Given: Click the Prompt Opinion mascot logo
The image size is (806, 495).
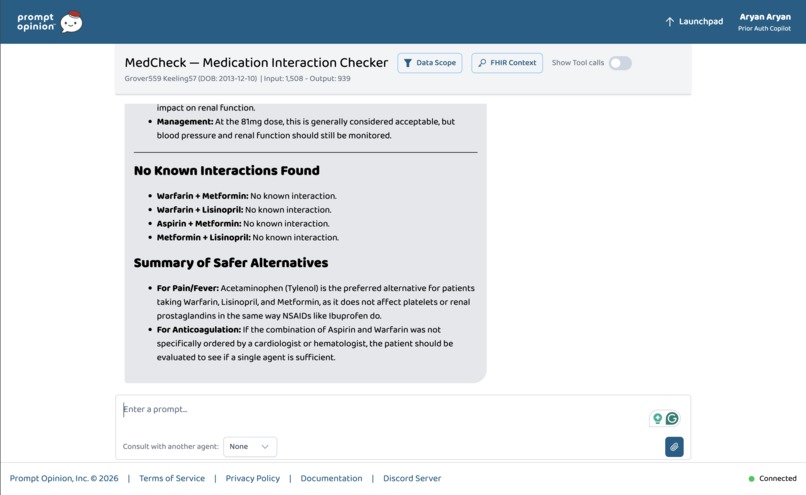Looking at the screenshot, I should tap(71, 22).
